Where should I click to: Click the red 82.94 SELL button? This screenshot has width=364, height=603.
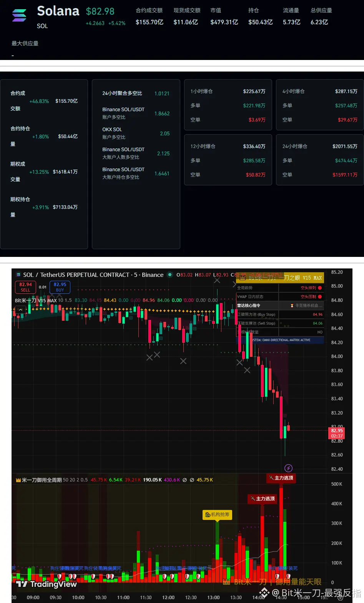click(25, 287)
